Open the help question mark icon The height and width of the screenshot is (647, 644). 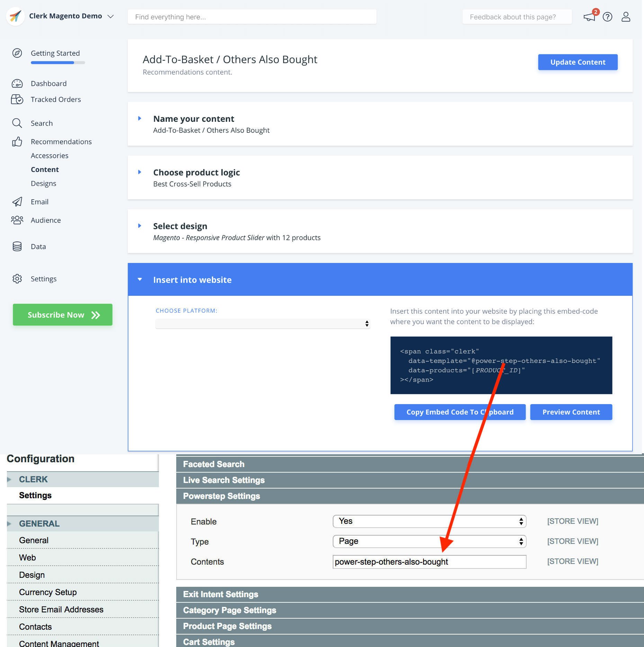pyautogui.click(x=607, y=17)
